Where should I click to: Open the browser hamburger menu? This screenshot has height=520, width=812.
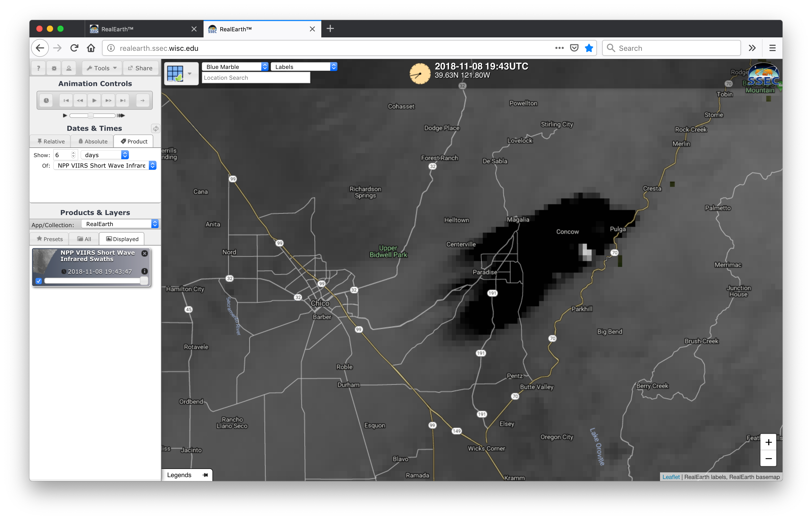click(772, 48)
